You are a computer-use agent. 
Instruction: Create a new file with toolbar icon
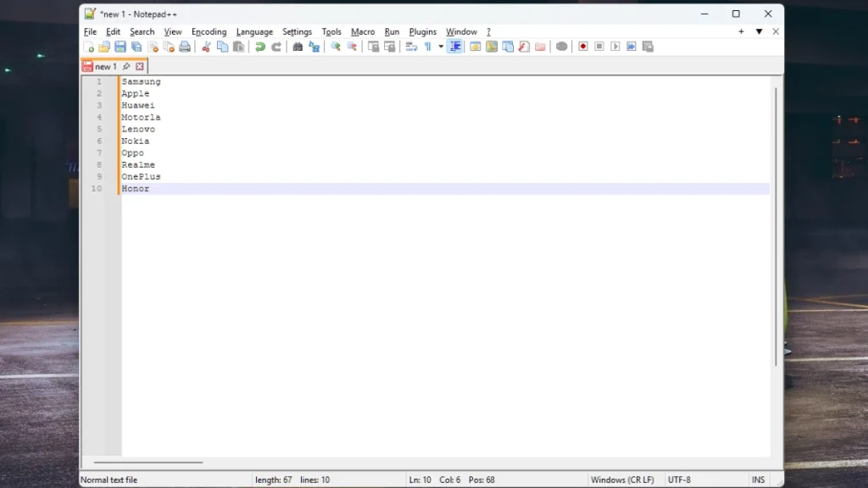(88, 47)
